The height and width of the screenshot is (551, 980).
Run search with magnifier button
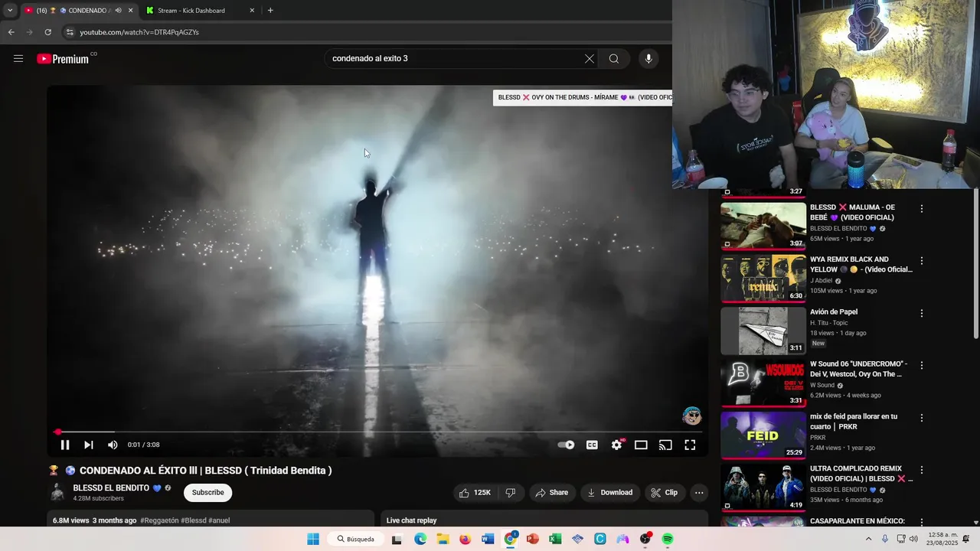tap(614, 59)
